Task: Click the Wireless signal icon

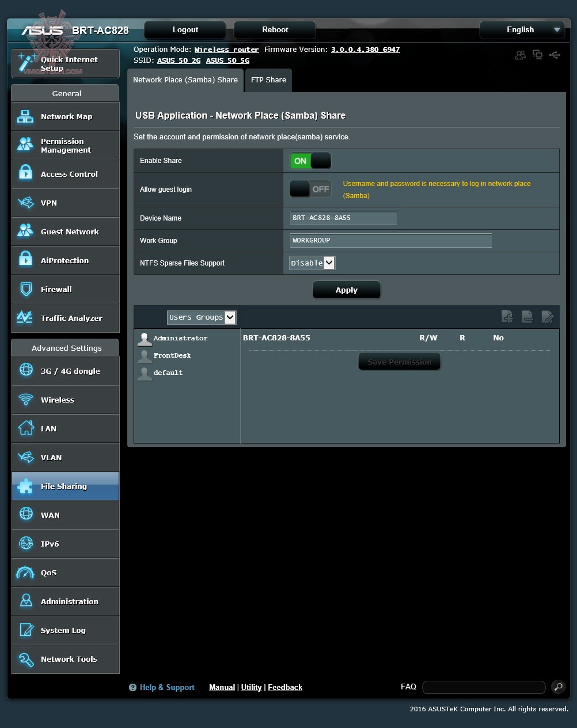Action: pyautogui.click(x=26, y=400)
